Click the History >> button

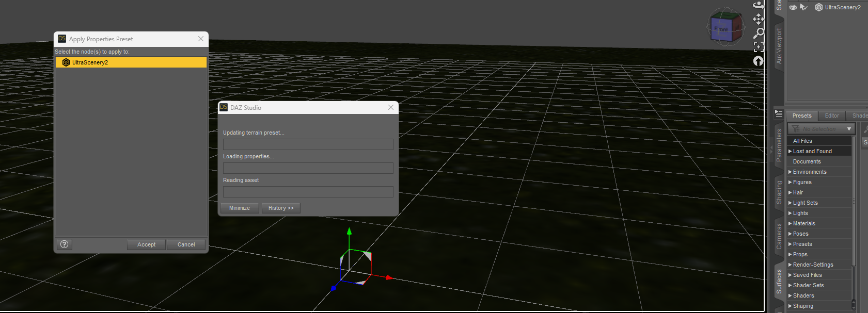pos(281,208)
